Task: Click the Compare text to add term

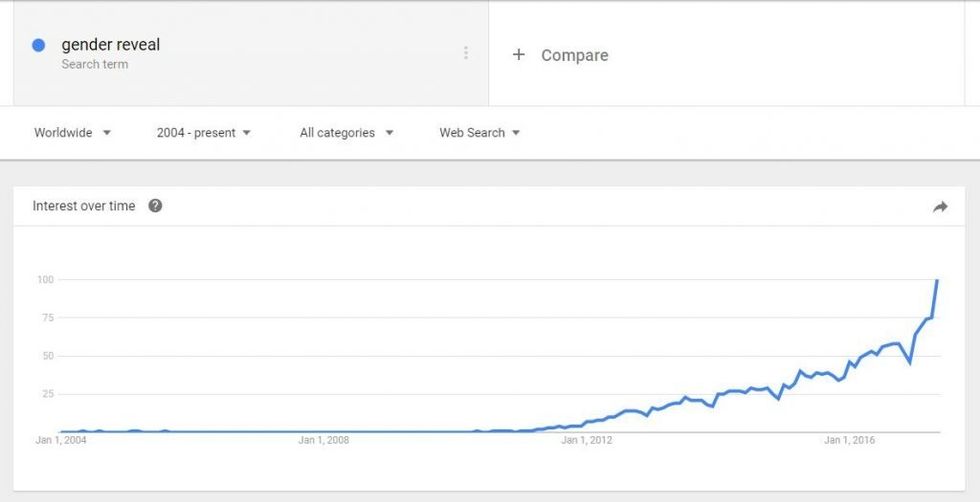Action: coord(574,55)
